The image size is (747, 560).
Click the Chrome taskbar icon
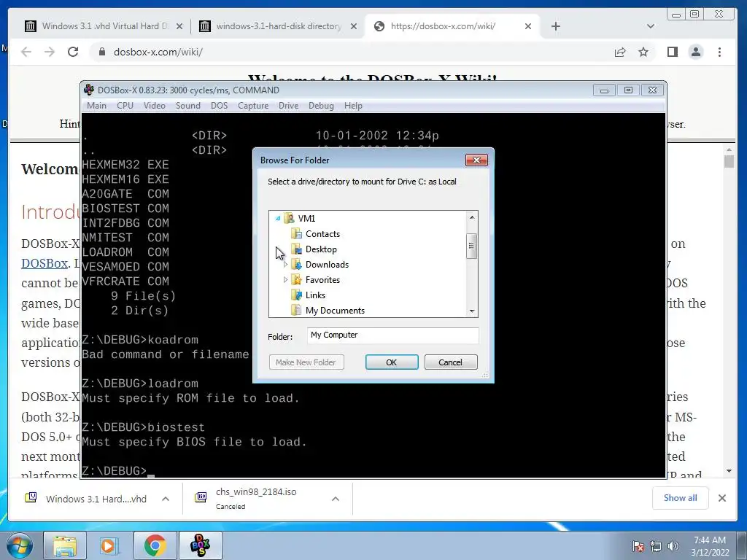155,545
